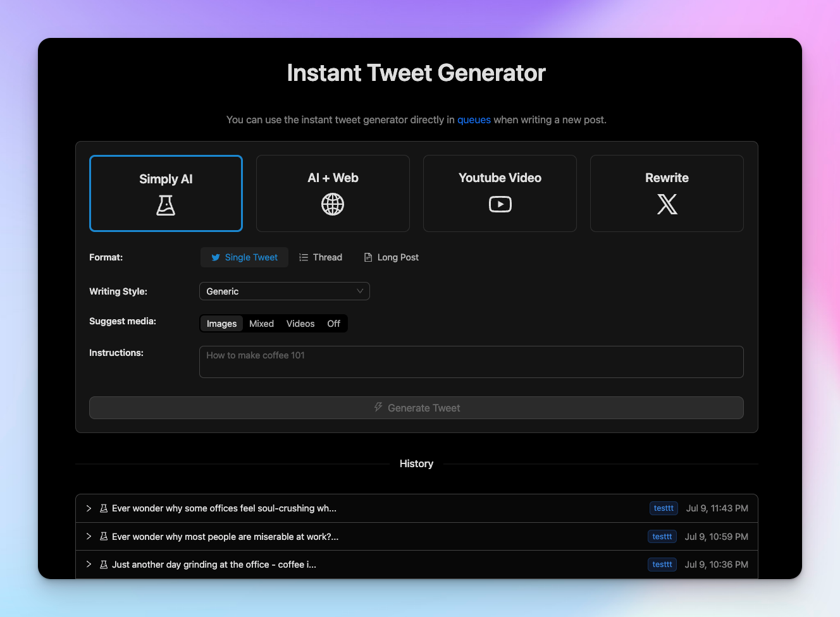Viewport: 840px width, 617px height.
Task: Choose the AI + Web globe icon
Action: 333,204
